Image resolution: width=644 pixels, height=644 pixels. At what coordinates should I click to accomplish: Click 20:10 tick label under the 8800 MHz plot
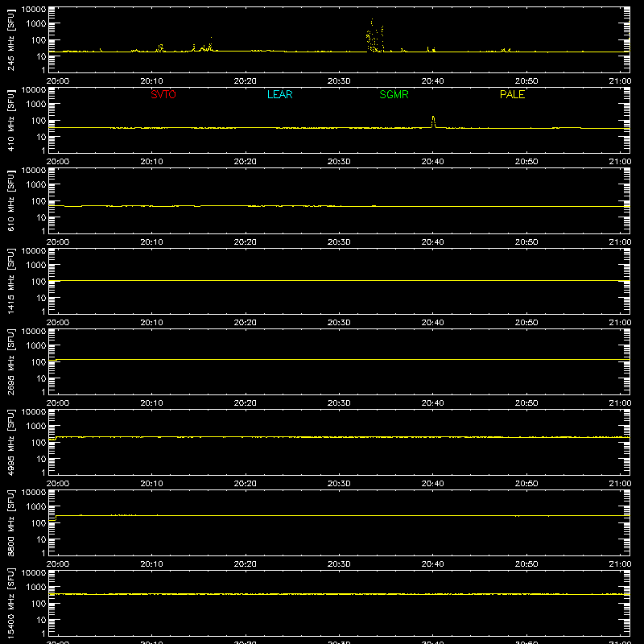tap(151, 564)
